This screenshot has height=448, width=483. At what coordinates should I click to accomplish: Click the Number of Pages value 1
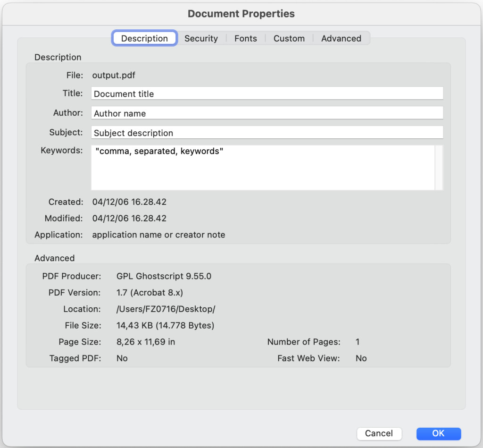[358, 342]
